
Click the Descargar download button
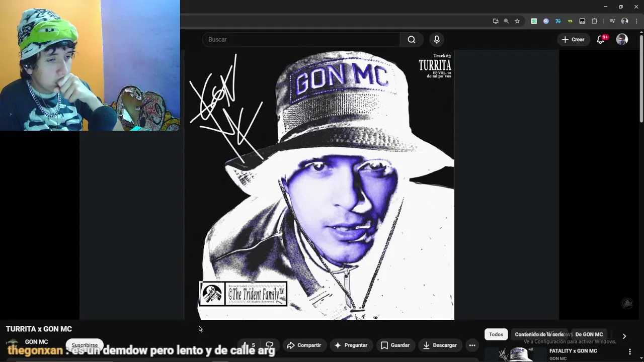point(440,345)
